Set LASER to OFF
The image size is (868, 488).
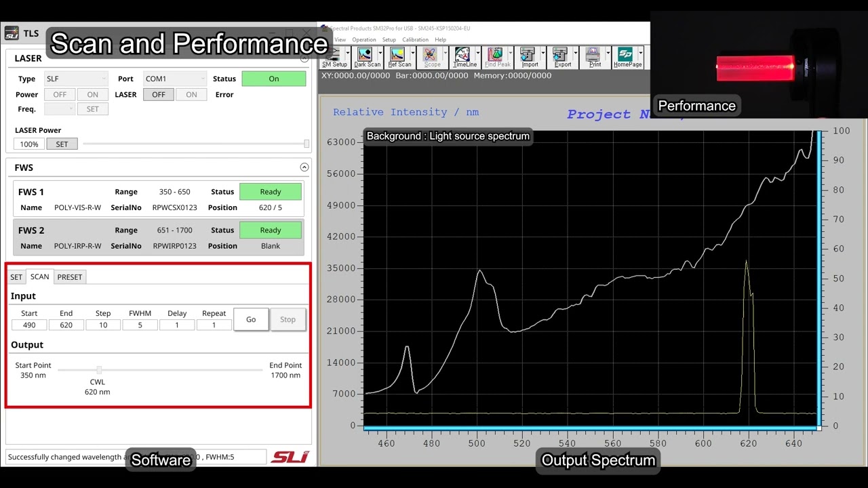click(159, 95)
